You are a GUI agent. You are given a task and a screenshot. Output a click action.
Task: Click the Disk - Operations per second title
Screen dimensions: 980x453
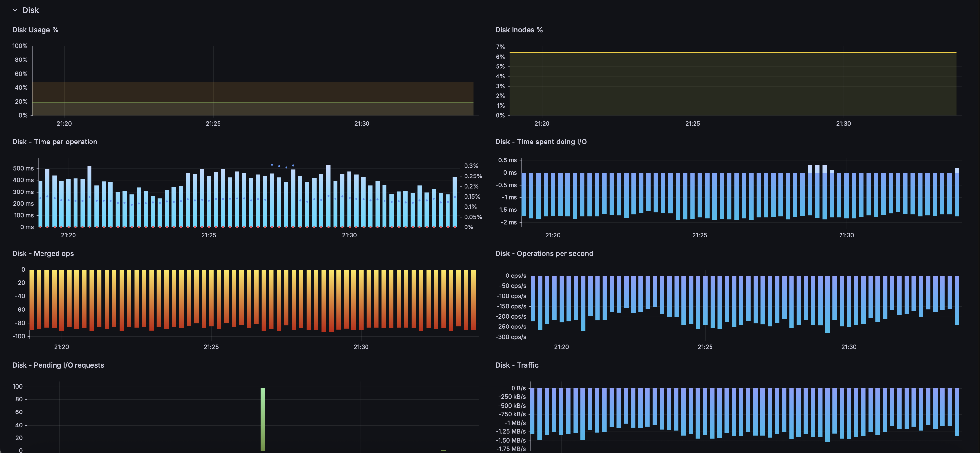tap(544, 254)
